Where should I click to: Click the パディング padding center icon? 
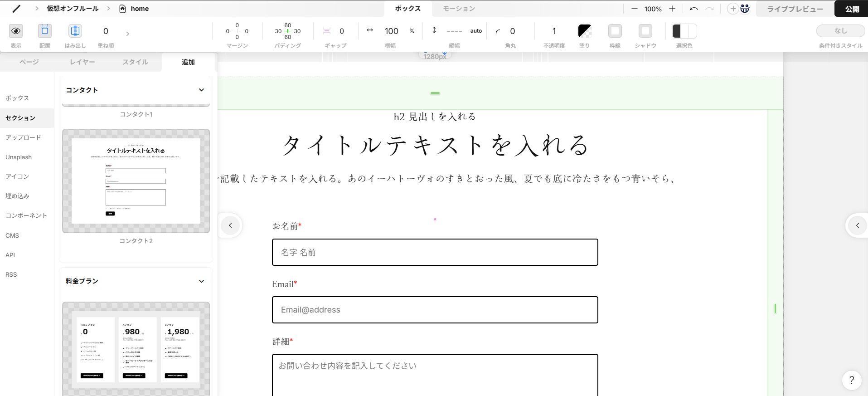[288, 31]
